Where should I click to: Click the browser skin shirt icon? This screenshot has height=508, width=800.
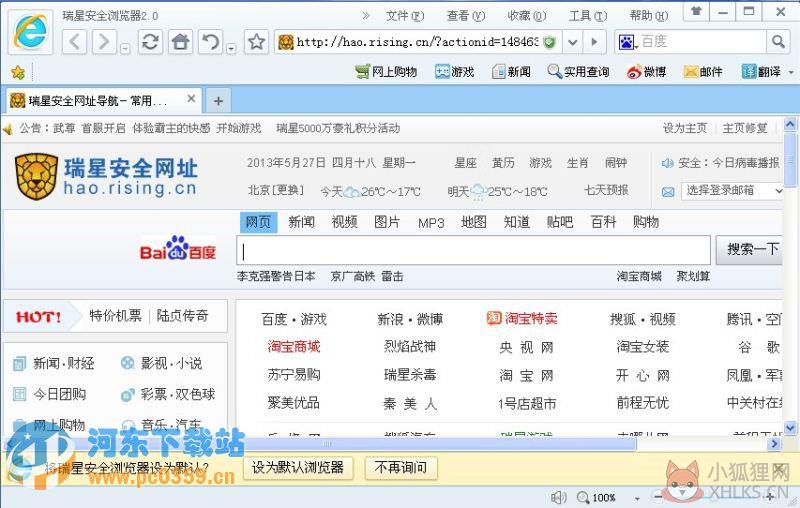pyautogui.click(x=696, y=11)
